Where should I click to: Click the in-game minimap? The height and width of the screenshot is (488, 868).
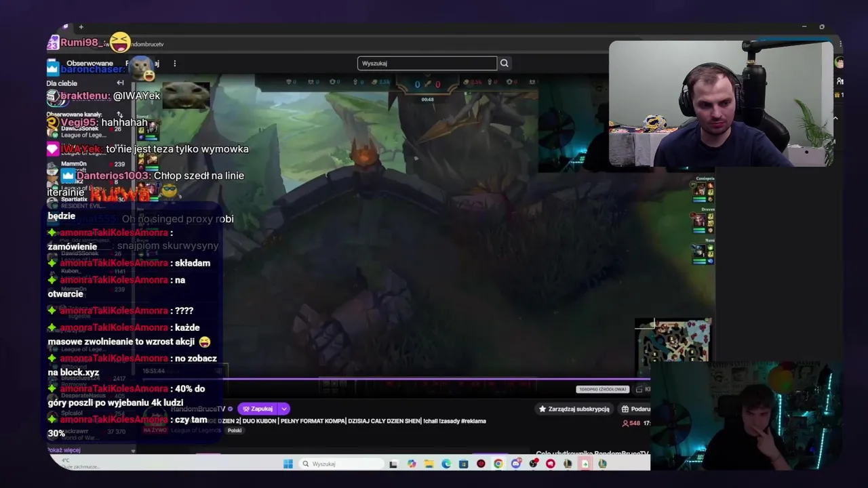673,346
